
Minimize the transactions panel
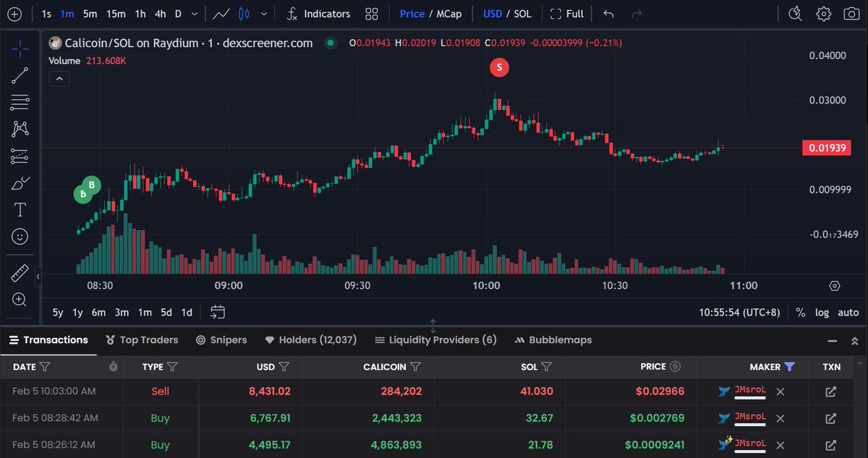click(x=832, y=340)
